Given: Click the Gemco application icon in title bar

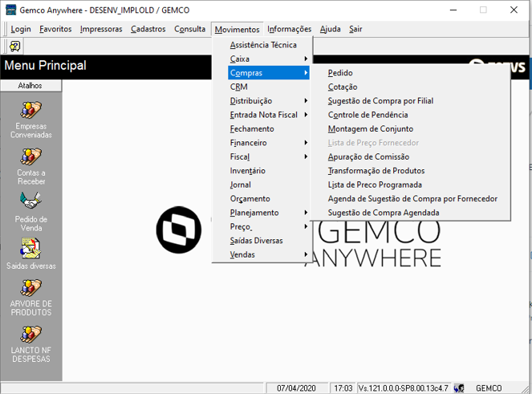Looking at the screenshot, I should click(x=11, y=10).
